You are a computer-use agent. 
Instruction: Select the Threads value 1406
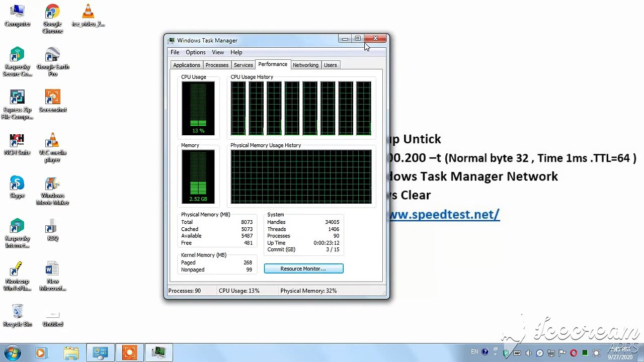[334, 229]
